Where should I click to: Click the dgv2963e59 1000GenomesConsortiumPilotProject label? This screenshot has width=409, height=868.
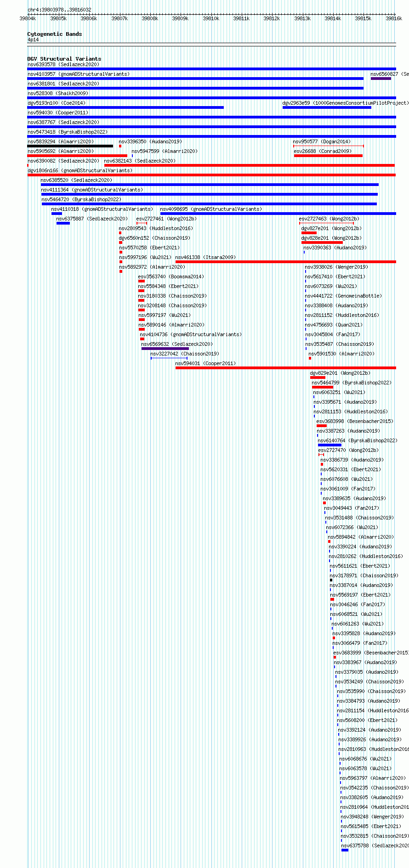tap(345, 103)
